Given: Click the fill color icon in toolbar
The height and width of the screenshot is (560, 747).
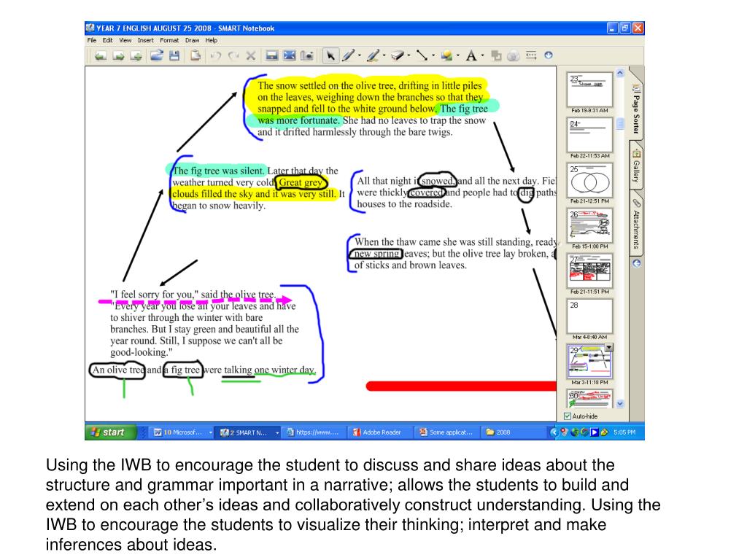Looking at the screenshot, I should tap(496, 55).
